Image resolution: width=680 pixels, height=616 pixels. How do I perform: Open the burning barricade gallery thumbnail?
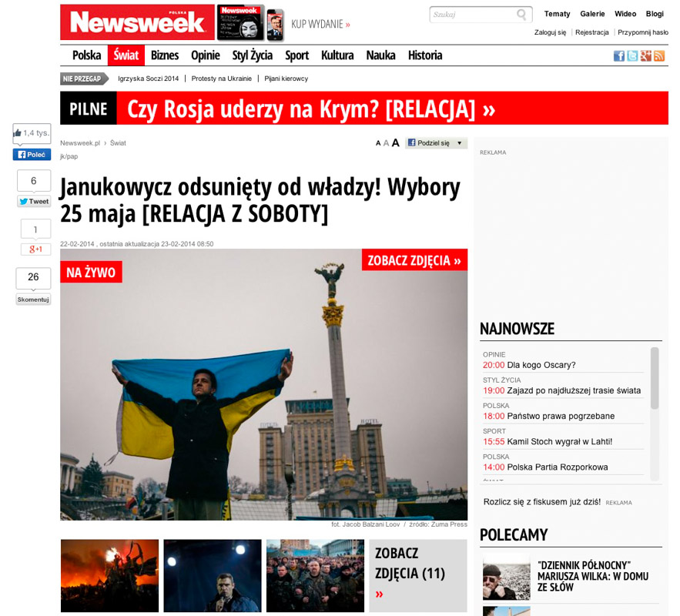109,575
